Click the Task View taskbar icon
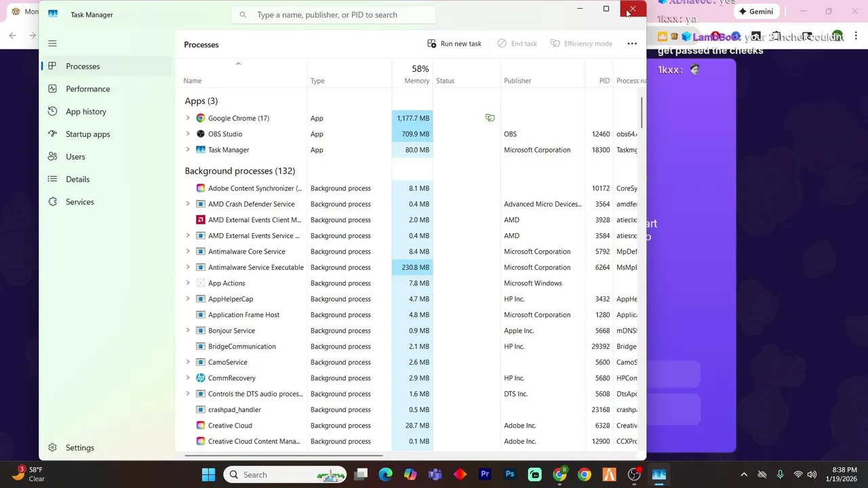Image resolution: width=868 pixels, height=488 pixels. tap(361, 474)
